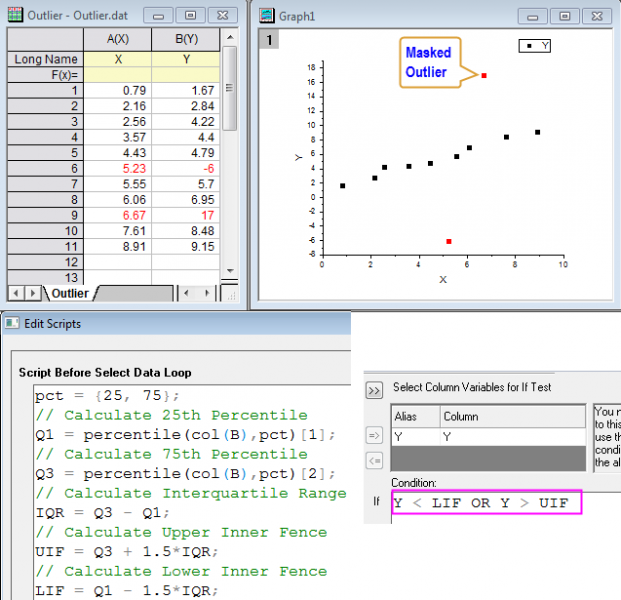Click the Condition field with Y < LIF
The image size is (621, 600).
click(485, 502)
